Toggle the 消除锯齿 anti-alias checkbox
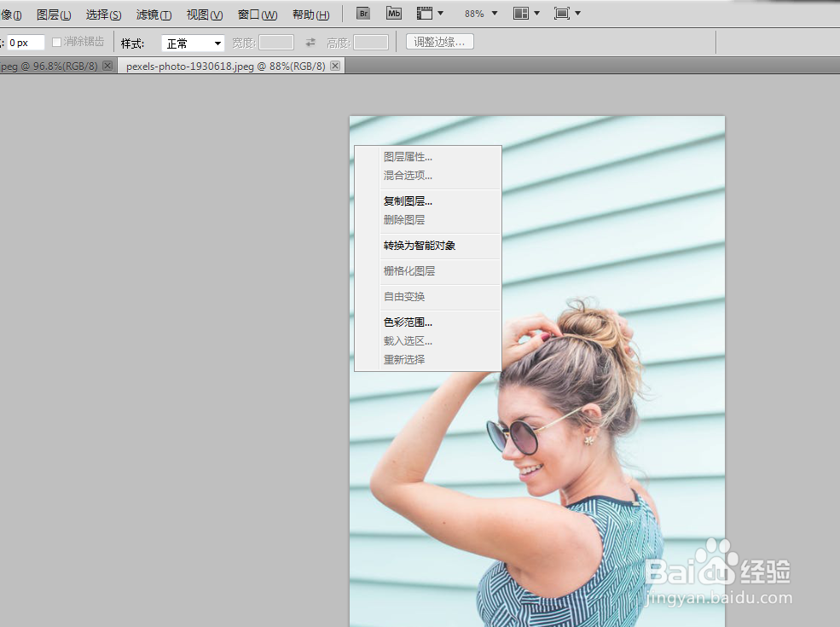The height and width of the screenshot is (627, 840). [x=56, y=42]
